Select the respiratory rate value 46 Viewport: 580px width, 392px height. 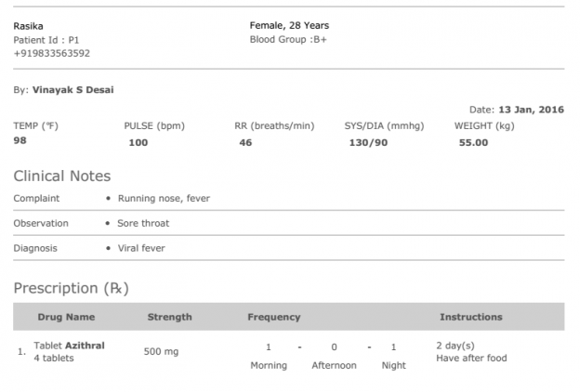245,143
